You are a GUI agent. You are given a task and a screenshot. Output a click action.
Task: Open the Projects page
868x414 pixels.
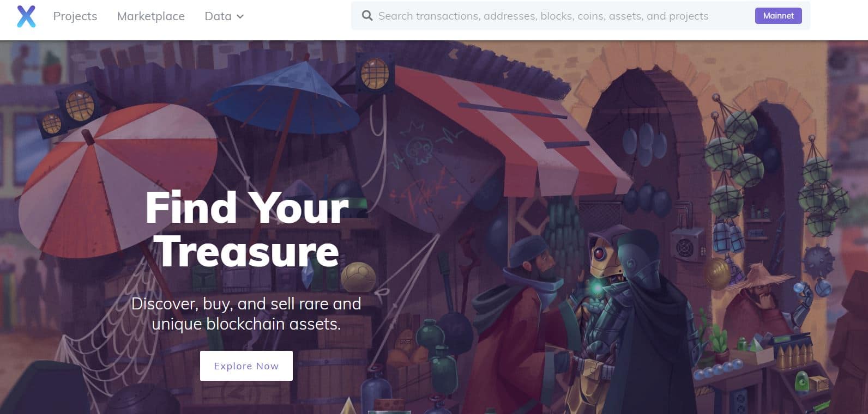click(75, 16)
